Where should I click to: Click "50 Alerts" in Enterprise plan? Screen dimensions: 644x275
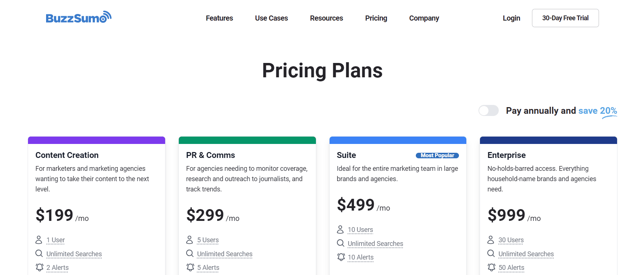coord(511,268)
